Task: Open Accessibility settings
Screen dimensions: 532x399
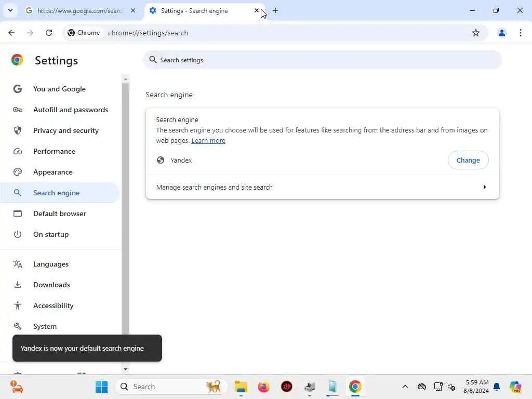Action: point(59,305)
